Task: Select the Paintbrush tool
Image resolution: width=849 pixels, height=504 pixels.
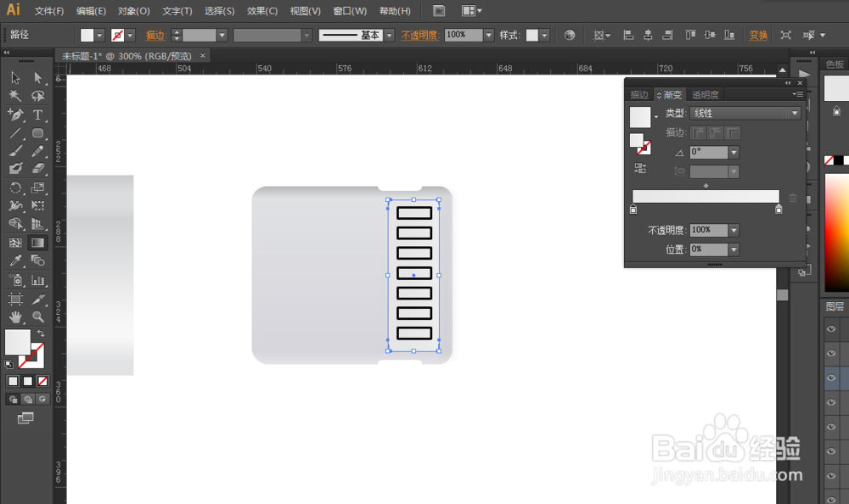Action: [15, 151]
